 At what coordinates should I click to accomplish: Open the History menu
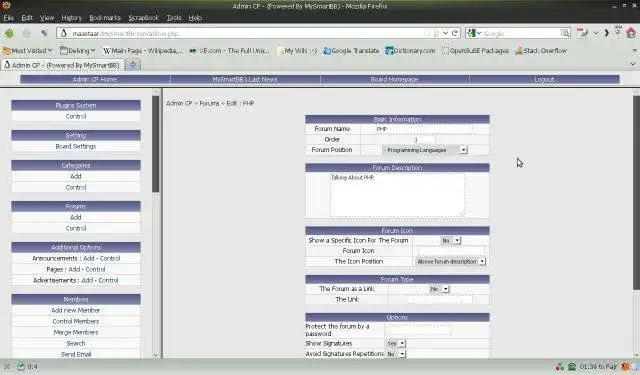71,18
